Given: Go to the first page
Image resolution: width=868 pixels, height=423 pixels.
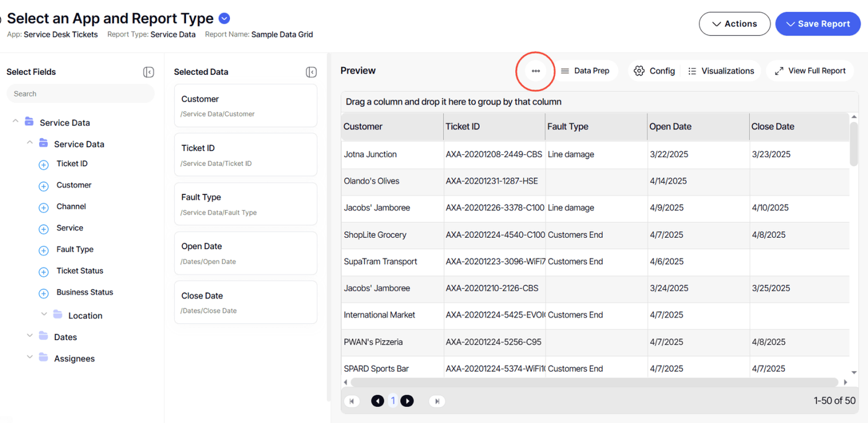Looking at the screenshot, I should point(352,401).
